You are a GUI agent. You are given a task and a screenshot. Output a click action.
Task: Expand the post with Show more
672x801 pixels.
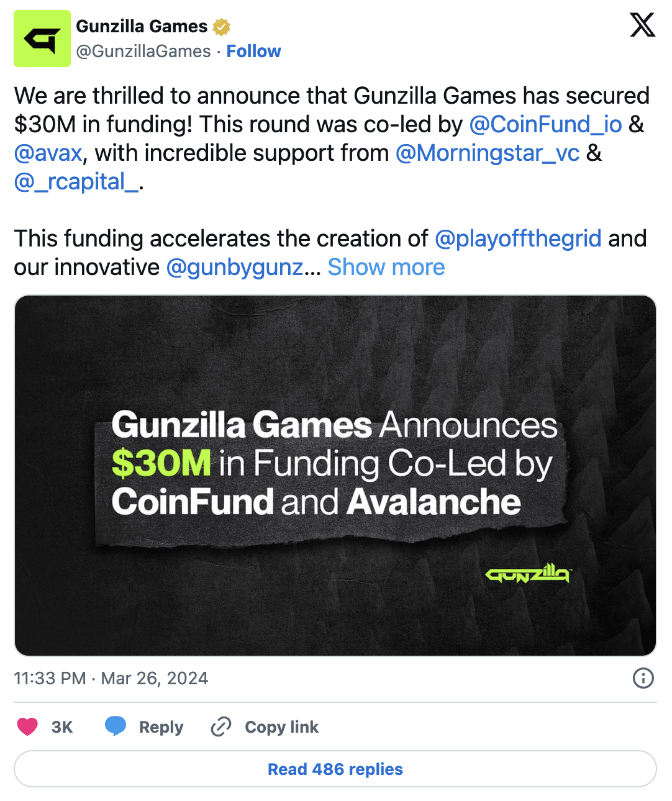point(386,267)
